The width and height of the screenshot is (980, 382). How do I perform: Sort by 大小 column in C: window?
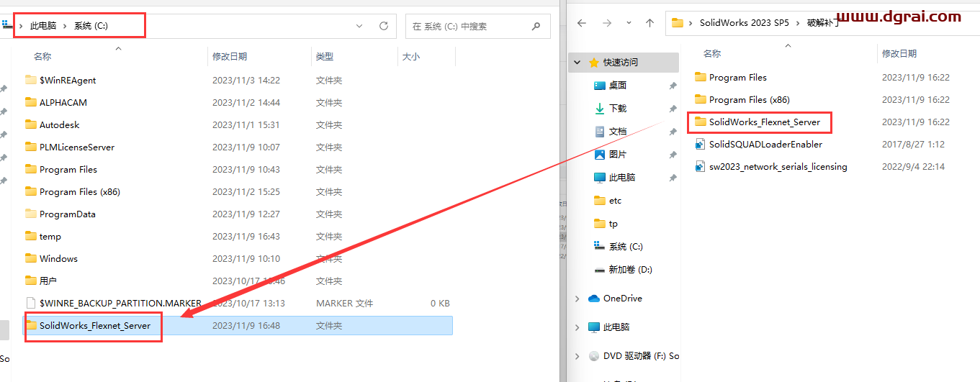click(411, 56)
